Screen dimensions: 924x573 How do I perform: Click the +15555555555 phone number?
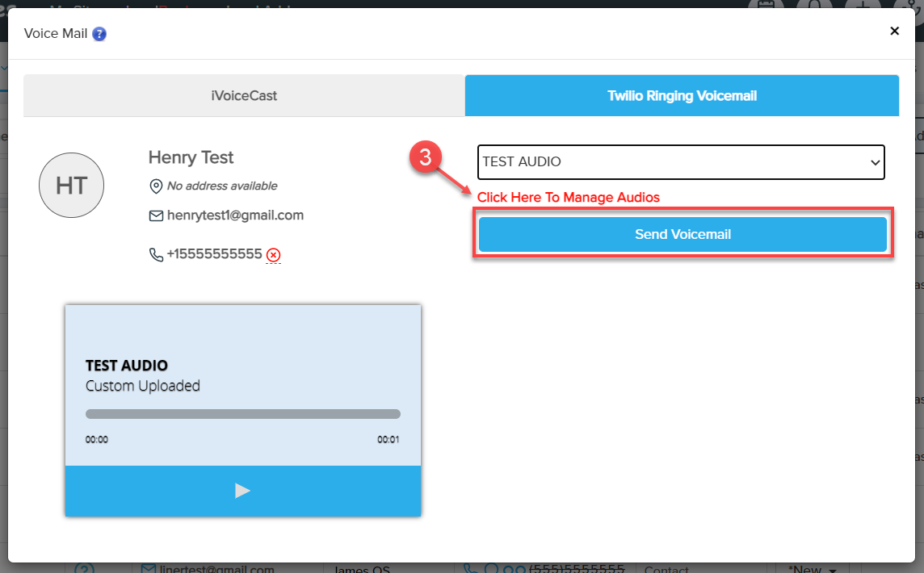click(214, 255)
